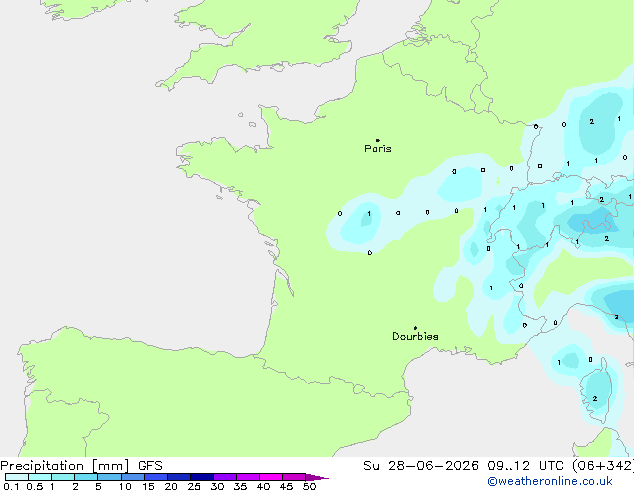Click the purple arrow tip of the legend
Image resolution: width=634 pixels, height=490 pixels.
317,477
